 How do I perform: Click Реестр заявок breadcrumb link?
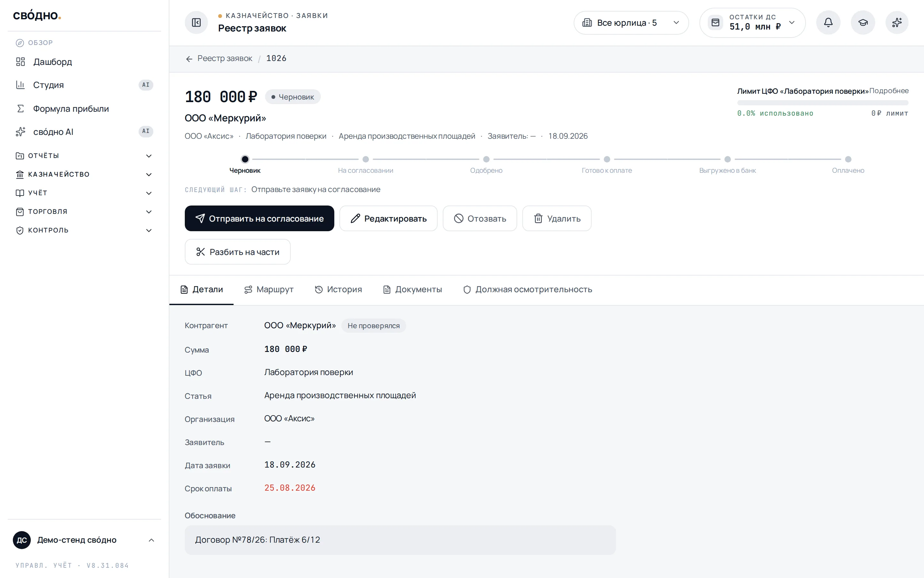[225, 58]
